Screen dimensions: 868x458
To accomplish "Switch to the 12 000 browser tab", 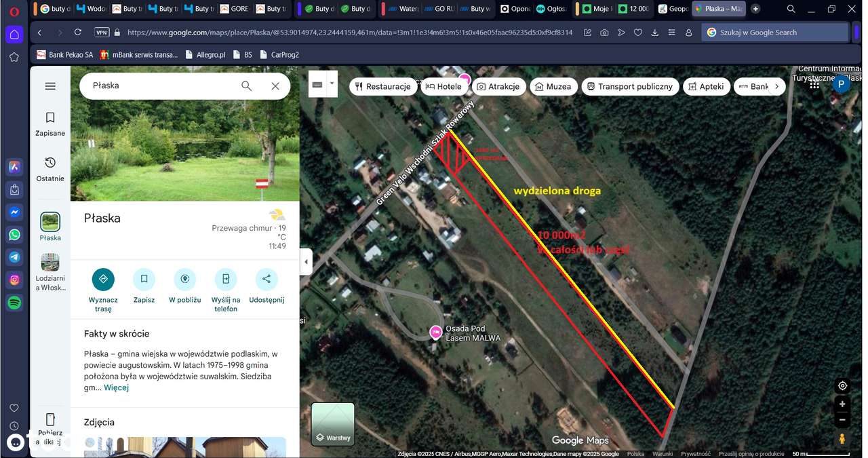I will tap(634, 9).
